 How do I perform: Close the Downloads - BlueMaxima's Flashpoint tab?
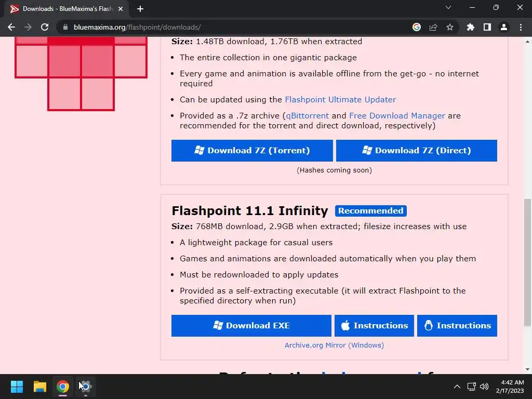coord(121,9)
